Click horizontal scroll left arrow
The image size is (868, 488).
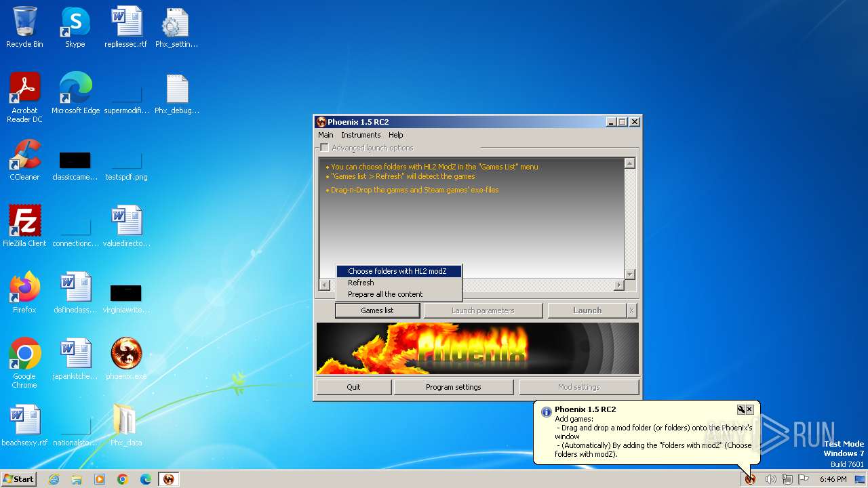(x=325, y=285)
